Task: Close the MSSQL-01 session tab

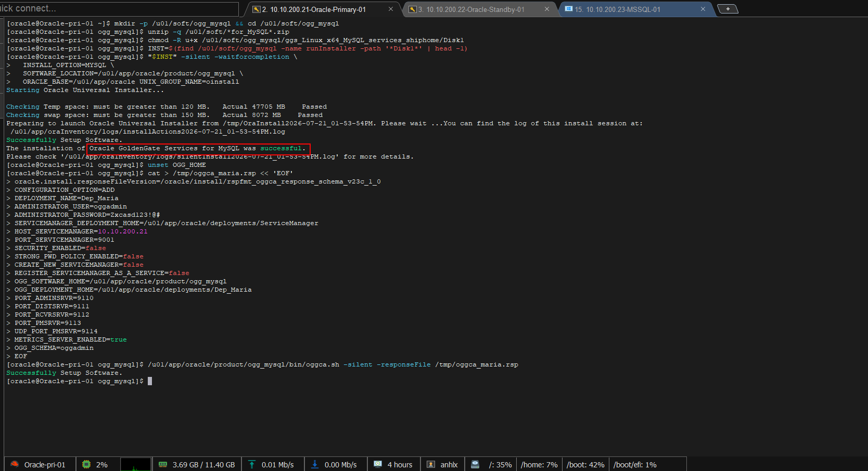Action: pyautogui.click(x=703, y=9)
